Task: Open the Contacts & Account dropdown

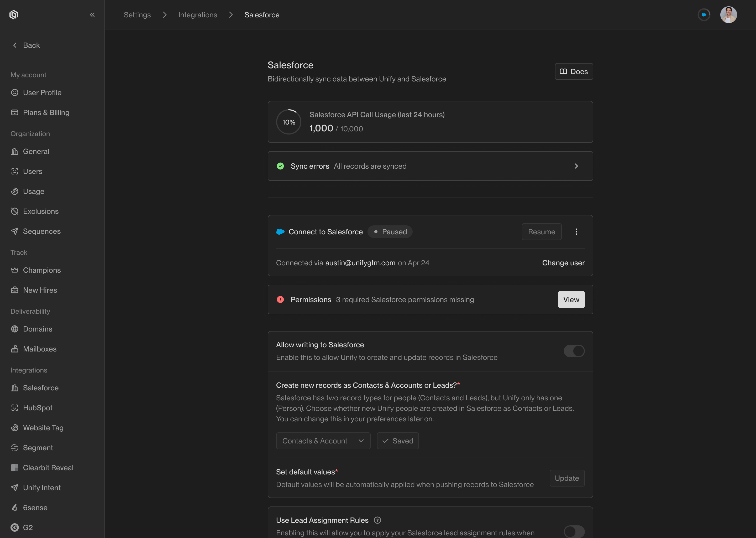Action: pos(323,441)
